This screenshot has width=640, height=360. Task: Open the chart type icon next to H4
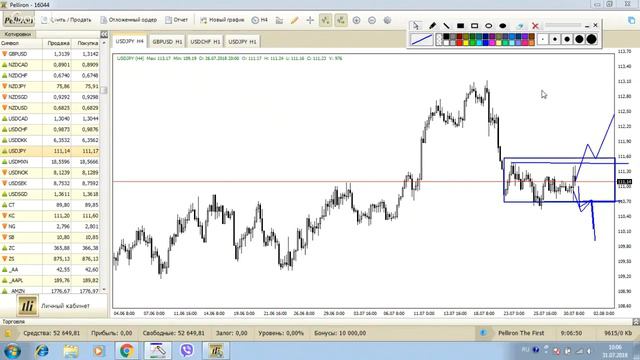pos(279,20)
